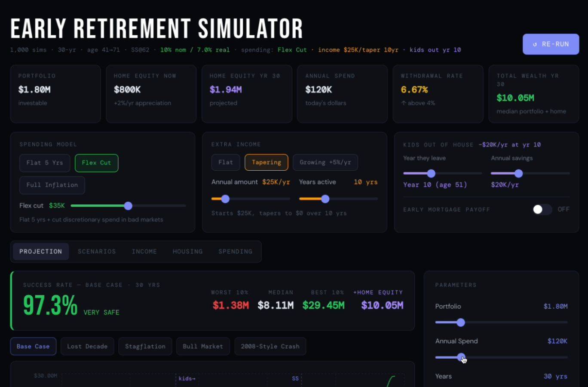
Task: Click the RE-RUN button
Action: coord(551,44)
